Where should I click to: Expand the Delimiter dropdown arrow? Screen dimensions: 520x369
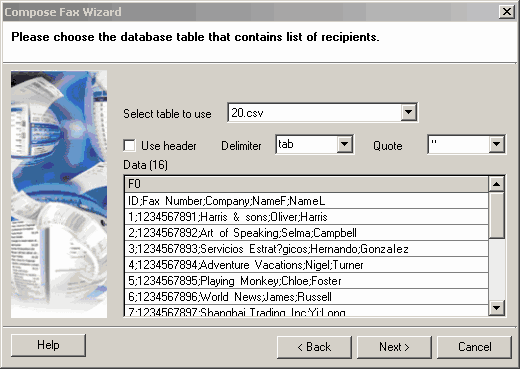click(x=344, y=144)
